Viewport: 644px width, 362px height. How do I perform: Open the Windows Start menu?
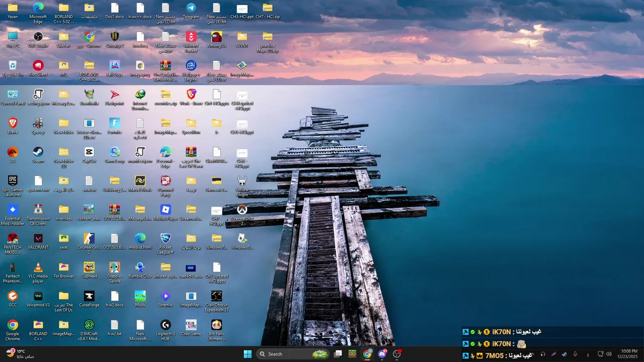pyautogui.click(x=248, y=354)
